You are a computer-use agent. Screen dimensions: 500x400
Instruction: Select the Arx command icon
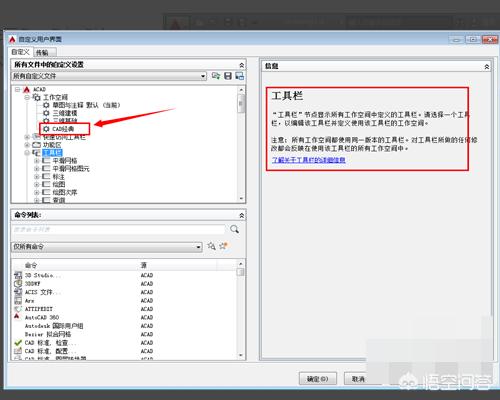pos(18,301)
